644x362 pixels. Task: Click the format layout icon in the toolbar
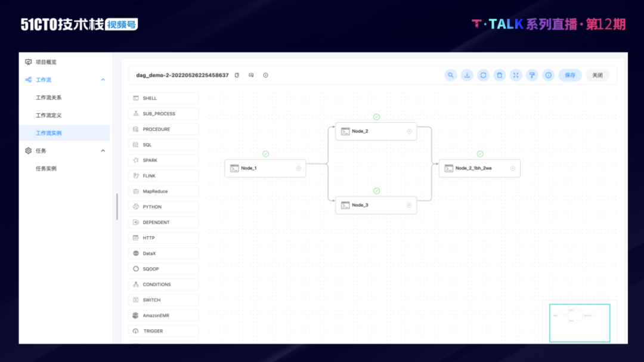[x=532, y=75]
